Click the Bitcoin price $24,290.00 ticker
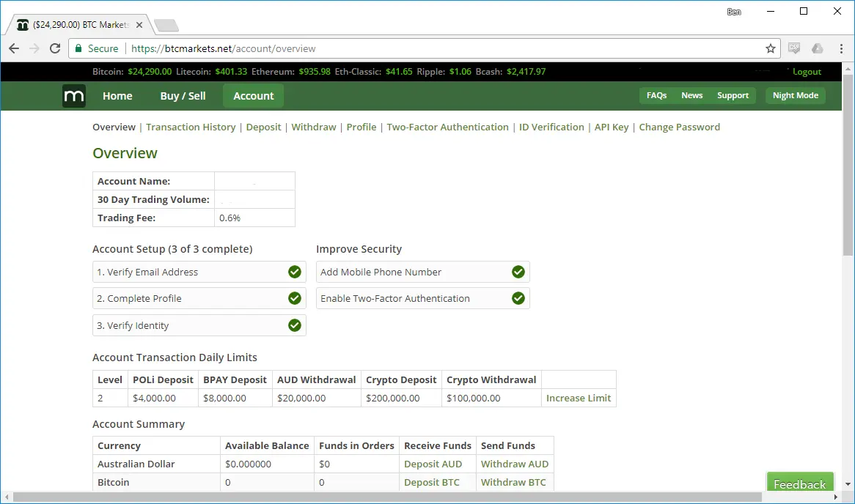This screenshot has width=855, height=504. tap(150, 72)
